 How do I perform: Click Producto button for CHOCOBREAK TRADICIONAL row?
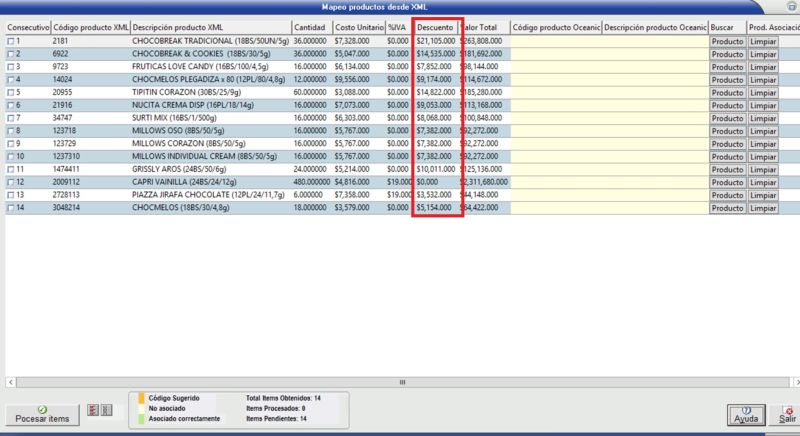[x=727, y=41]
